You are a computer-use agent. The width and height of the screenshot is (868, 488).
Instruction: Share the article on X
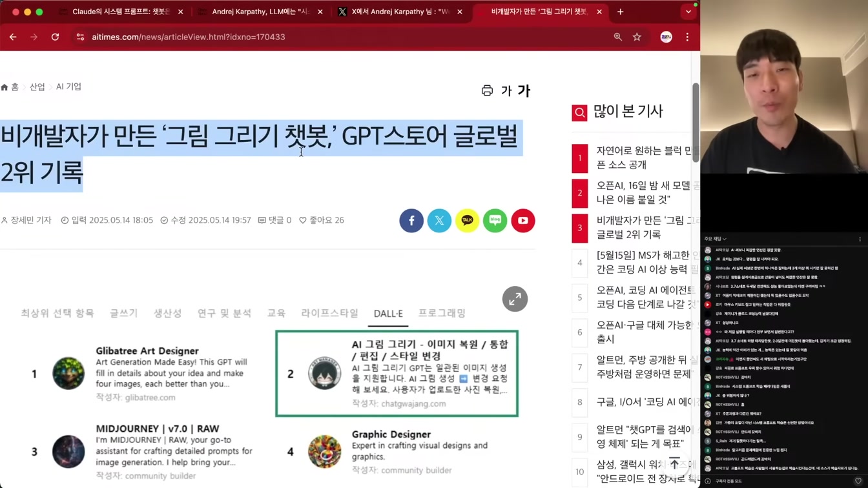pyautogui.click(x=439, y=221)
